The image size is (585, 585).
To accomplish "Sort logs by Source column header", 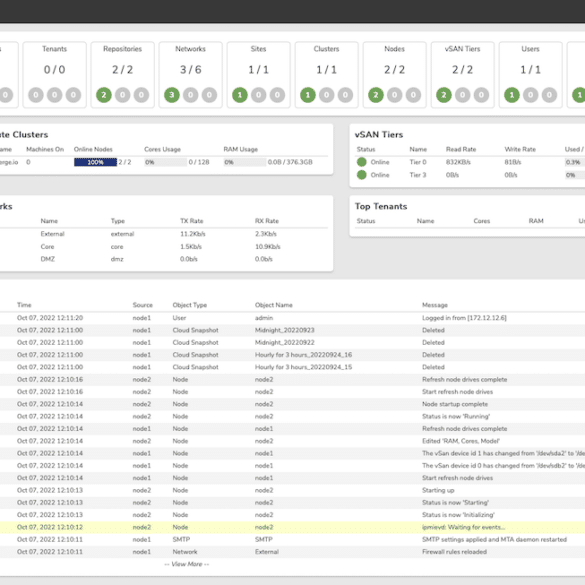I will [x=143, y=305].
